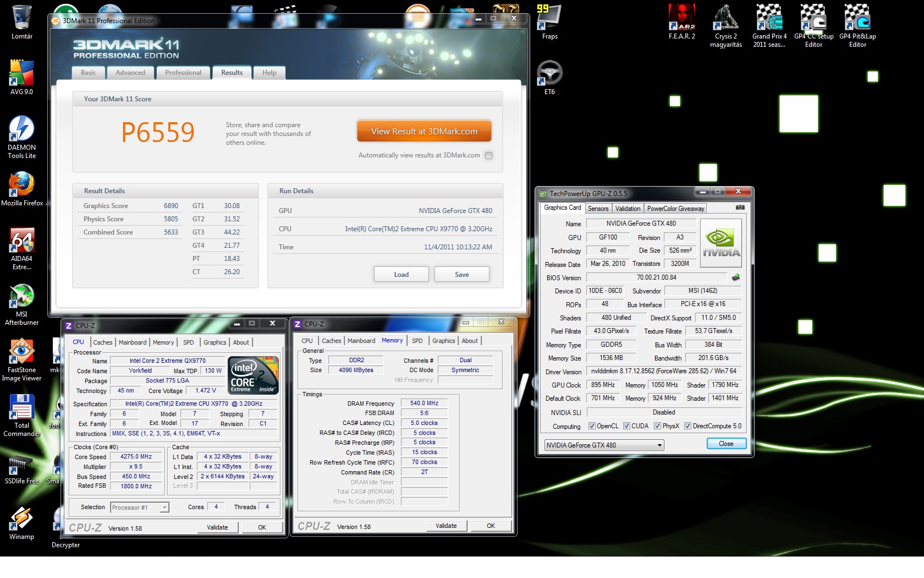Click the Release Date value Mar 26, 2010
The image size is (924, 578).
(x=608, y=264)
